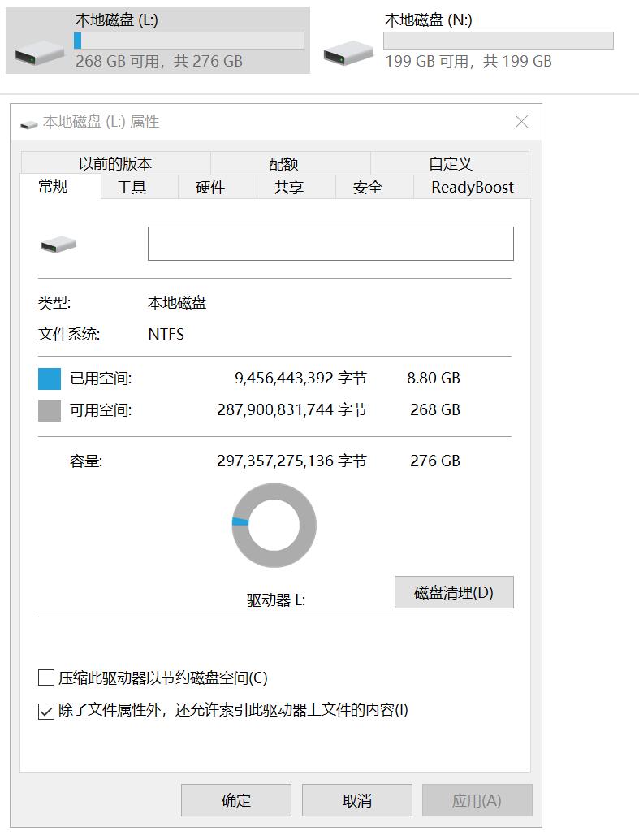Open 磁盘清理 (Disk Cleanup)
639x840 pixels.
click(454, 592)
